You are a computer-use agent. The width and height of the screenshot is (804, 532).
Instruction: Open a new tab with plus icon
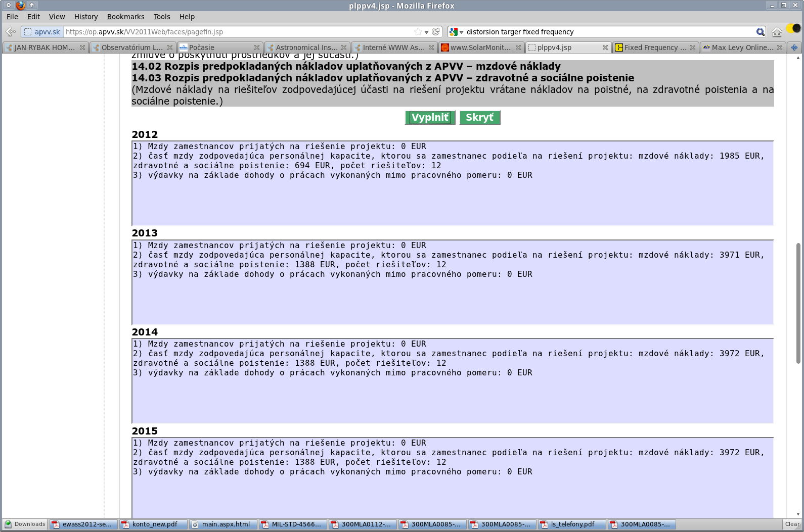pos(794,47)
